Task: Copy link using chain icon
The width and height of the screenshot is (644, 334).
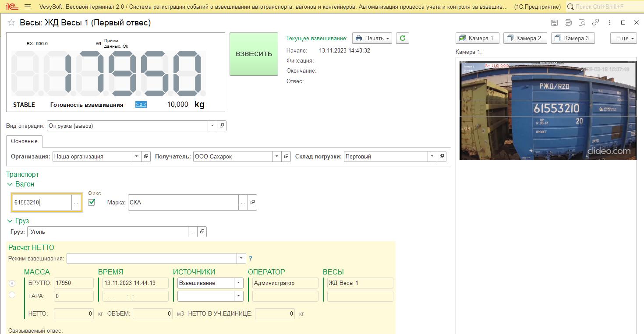Action: pyautogui.click(x=595, y=22)
